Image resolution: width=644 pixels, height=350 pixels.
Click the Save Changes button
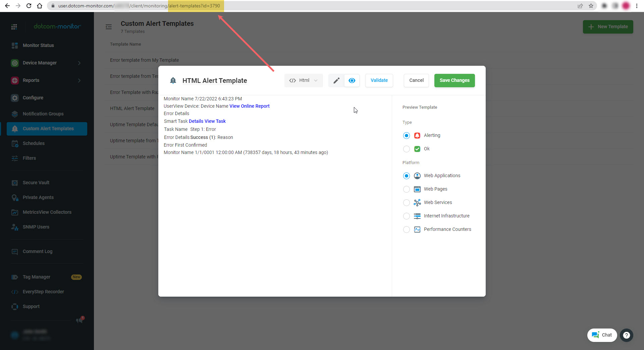454,81
